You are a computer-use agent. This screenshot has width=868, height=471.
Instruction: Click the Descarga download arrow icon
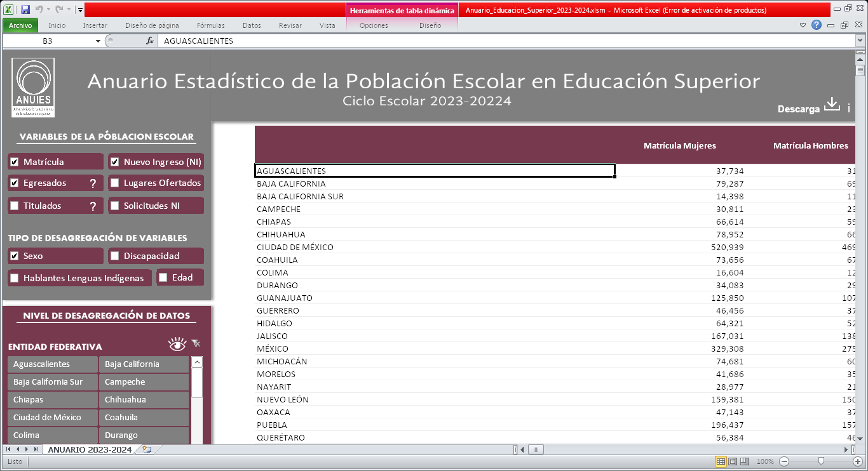832,105
